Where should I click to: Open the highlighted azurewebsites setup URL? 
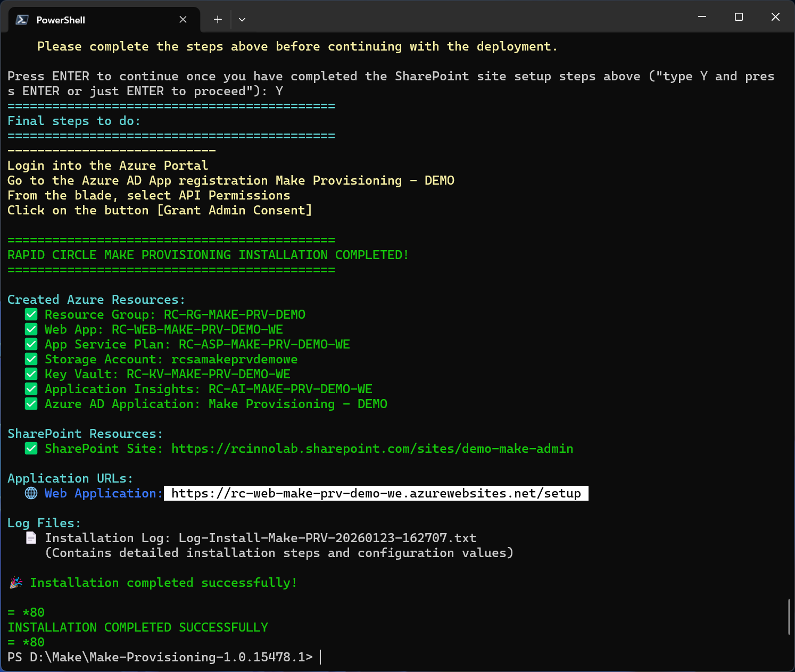[376, 493]
